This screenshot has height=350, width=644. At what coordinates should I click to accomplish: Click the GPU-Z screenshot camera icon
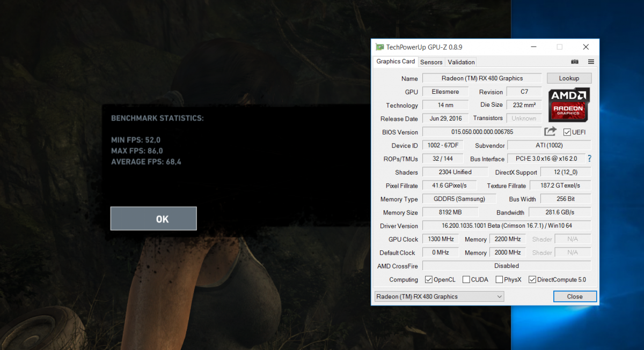coord(575,62)
